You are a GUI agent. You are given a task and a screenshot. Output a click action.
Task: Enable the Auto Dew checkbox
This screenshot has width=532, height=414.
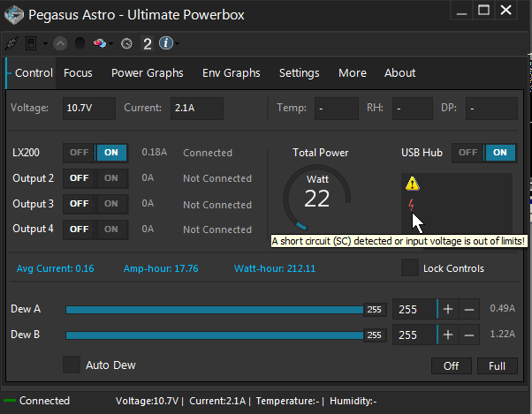[x=72, y=365]
